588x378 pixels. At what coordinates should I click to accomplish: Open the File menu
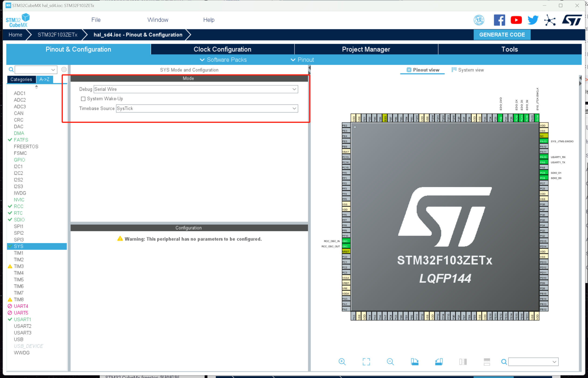click(96, 20)
